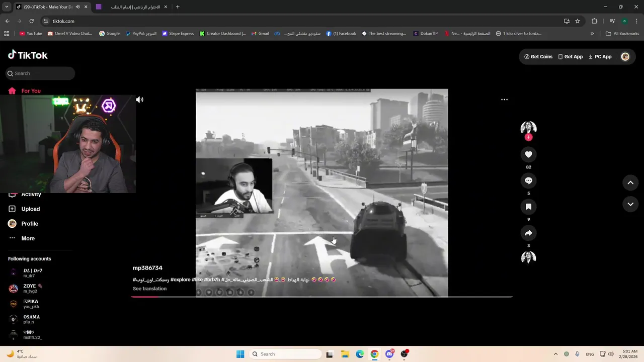Open following account PIKA you_pkh
This screenshot has width=644, height=362.
[31, 304]
